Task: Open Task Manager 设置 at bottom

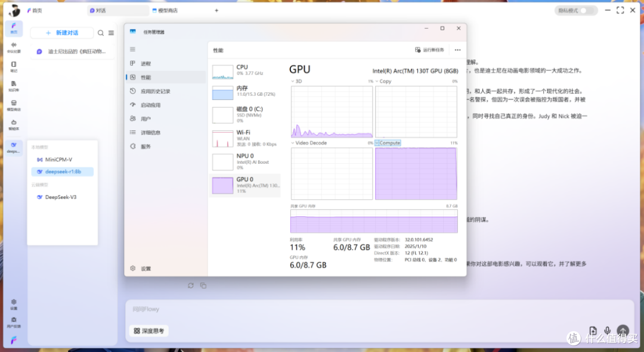Action: (x=166, y=268)
